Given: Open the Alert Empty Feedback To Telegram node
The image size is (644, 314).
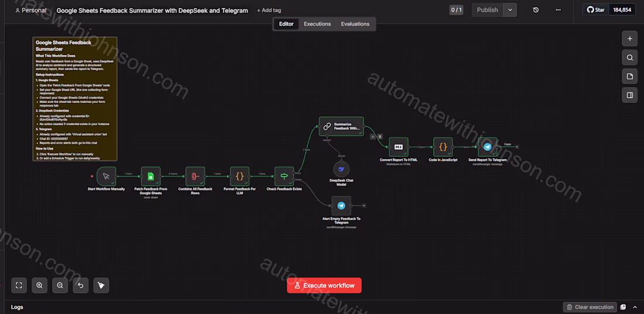Looking at the screenshot, I should (x=341, y=206).
